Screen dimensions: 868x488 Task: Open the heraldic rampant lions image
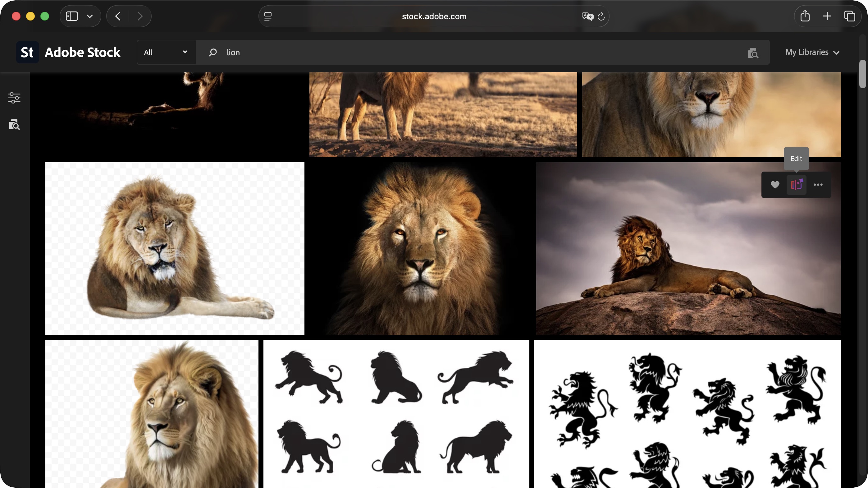click(x=688, y=414)
